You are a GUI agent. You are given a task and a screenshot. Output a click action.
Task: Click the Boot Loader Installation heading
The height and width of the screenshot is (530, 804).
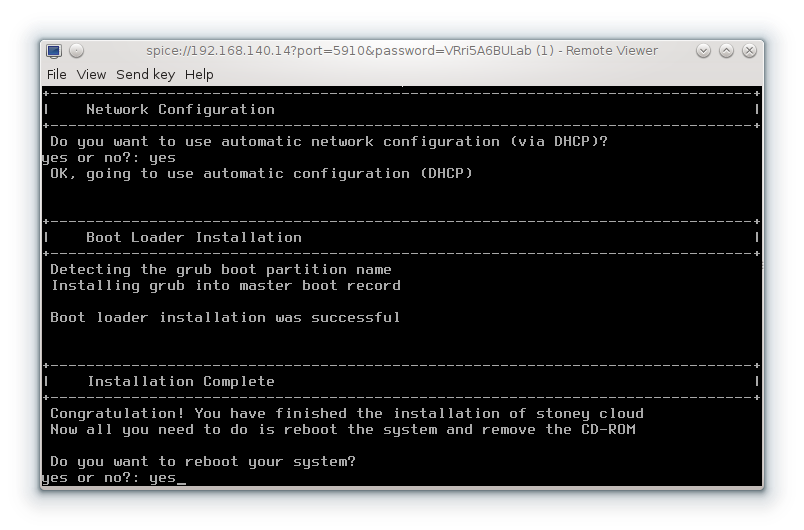(x=193, y=238)
